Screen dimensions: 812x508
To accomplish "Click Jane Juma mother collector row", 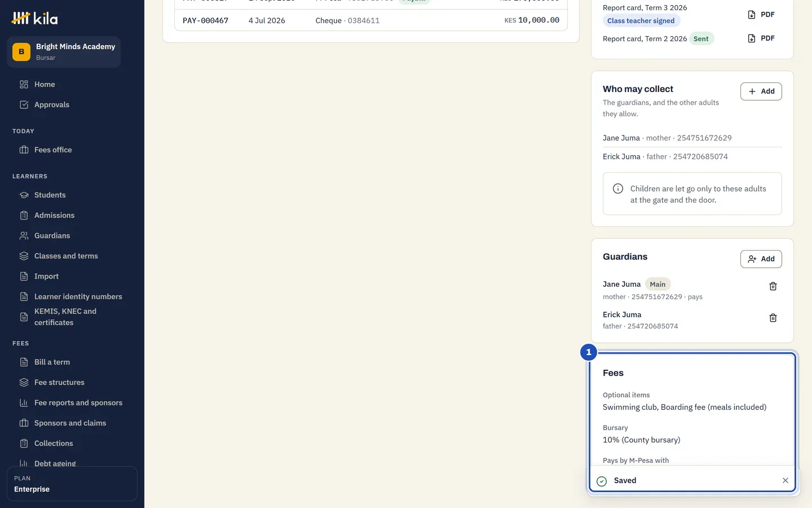I will (692, 138).
